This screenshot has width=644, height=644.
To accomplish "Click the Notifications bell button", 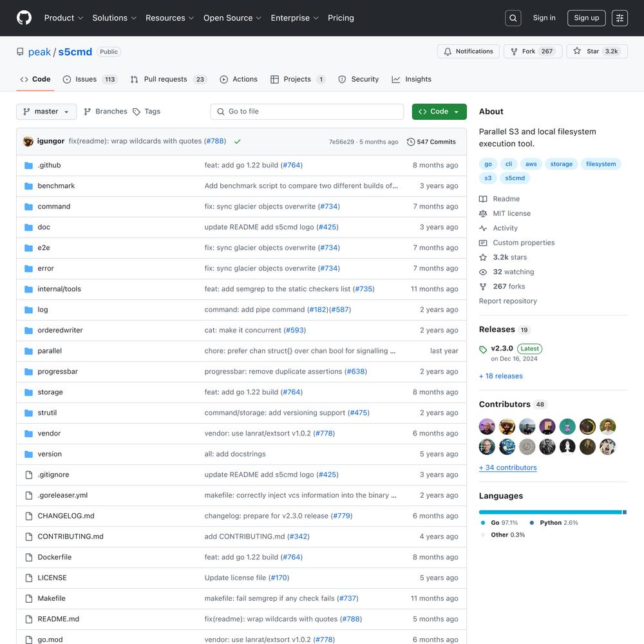I will click(468, 52).
